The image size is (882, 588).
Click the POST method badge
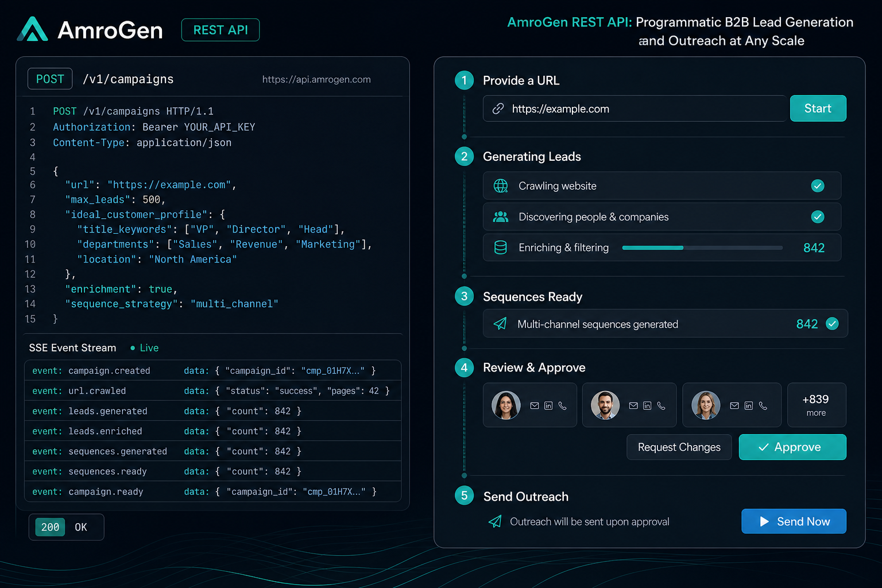coord(50,79)
